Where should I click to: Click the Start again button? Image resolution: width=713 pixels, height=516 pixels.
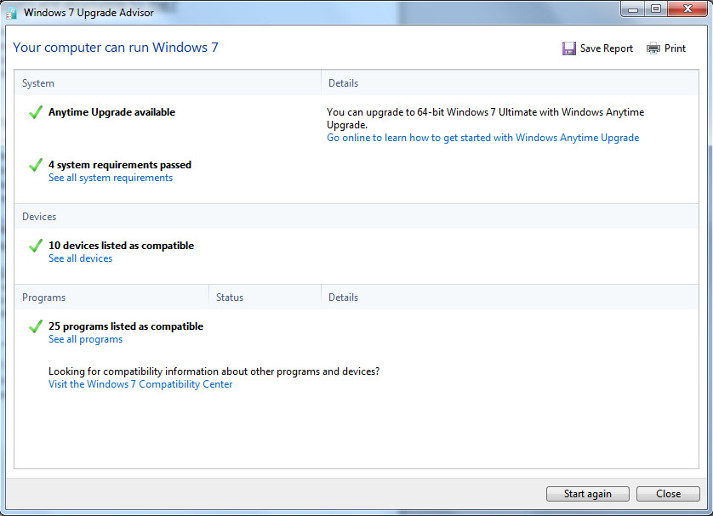click(587, 494)
